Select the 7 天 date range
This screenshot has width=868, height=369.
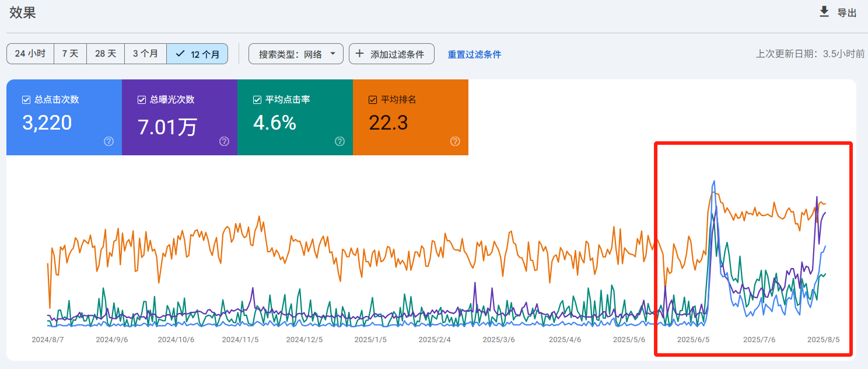71,54
